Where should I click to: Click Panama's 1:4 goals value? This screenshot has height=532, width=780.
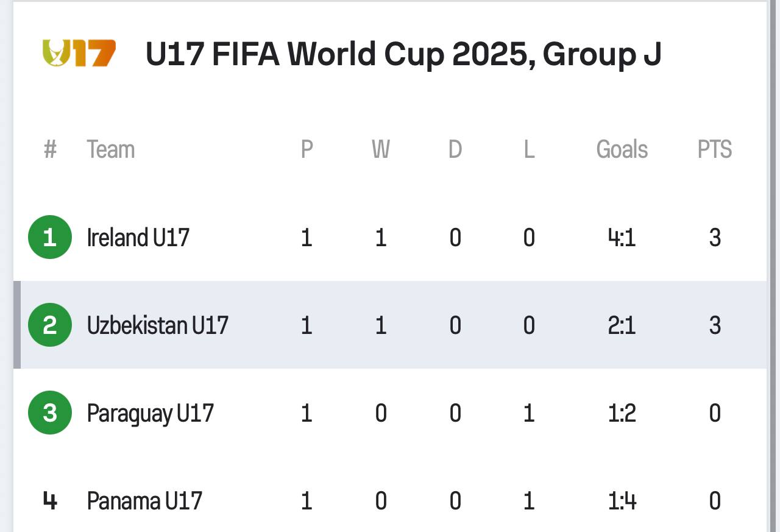[x=622, y=501]
